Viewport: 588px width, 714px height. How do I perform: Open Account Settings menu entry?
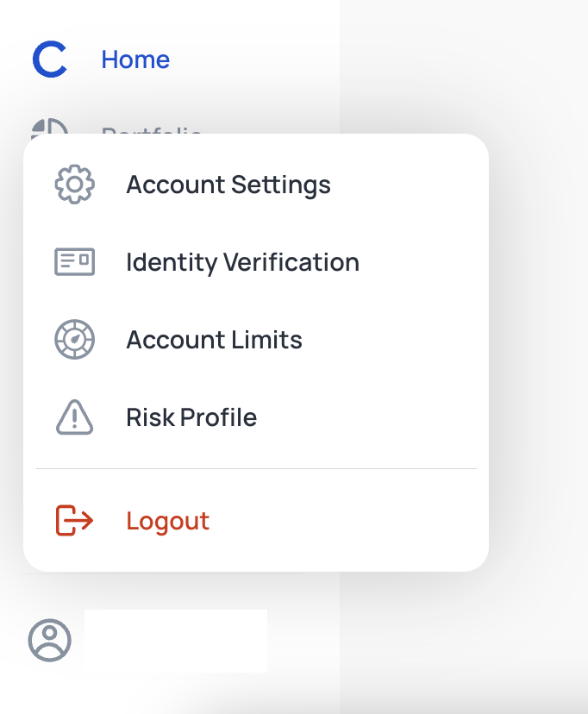click(x=228, y=185)
